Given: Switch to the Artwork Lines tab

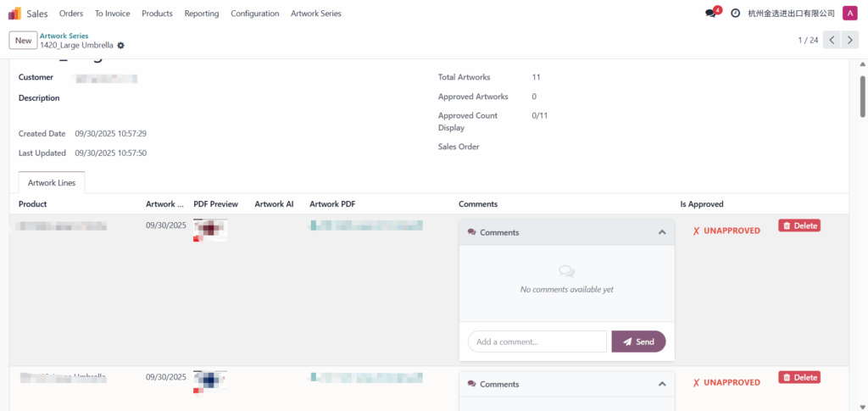Looking at the screenshot, I should 52,182.
